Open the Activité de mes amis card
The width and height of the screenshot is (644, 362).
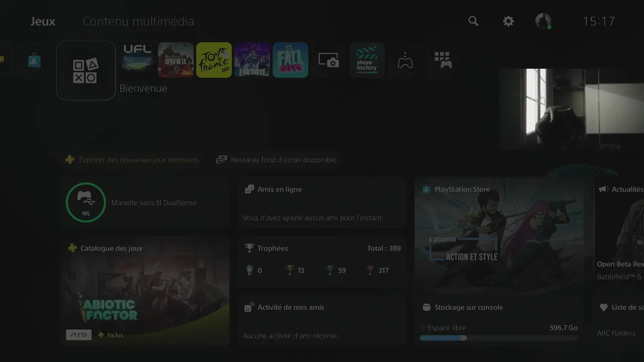pos(321,320)
